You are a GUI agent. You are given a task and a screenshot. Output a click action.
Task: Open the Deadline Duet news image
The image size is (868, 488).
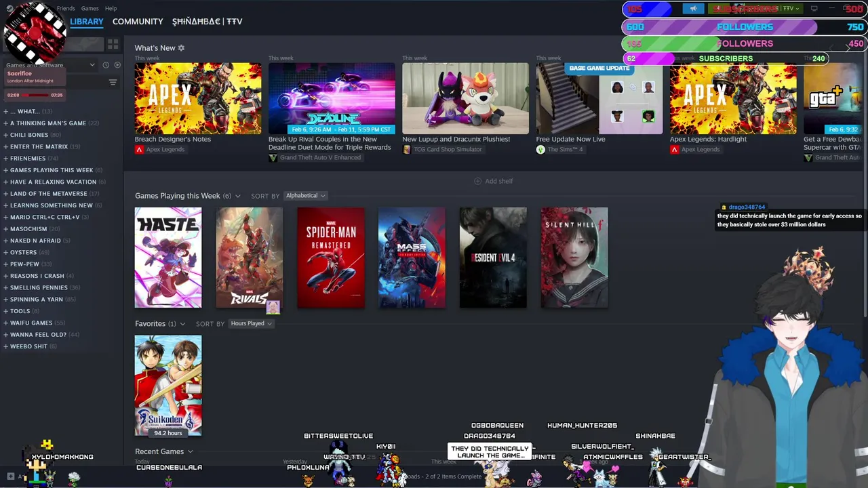coord(332,98)
